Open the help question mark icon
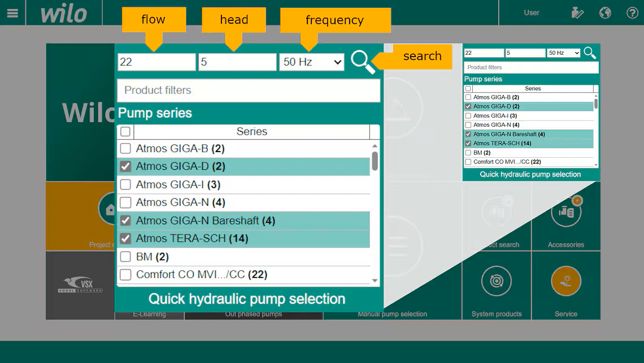This screenshot has height=363, width=644. [632, 12]
